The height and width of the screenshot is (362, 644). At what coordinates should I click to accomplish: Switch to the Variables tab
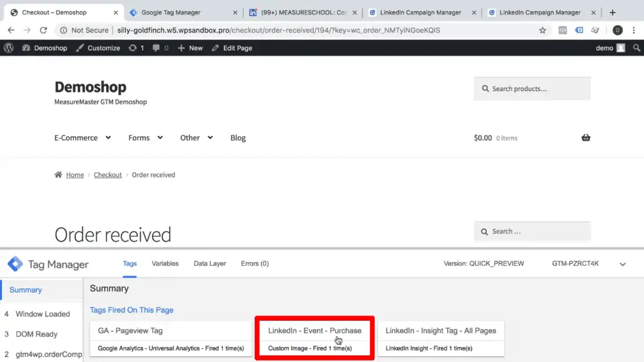pos(165,263)
